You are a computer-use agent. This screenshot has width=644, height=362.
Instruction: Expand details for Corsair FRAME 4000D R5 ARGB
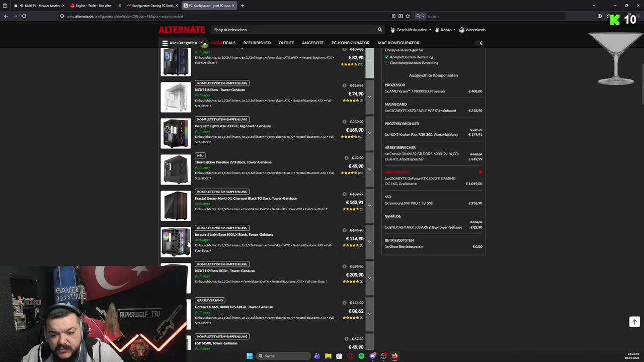coord(369,314)
